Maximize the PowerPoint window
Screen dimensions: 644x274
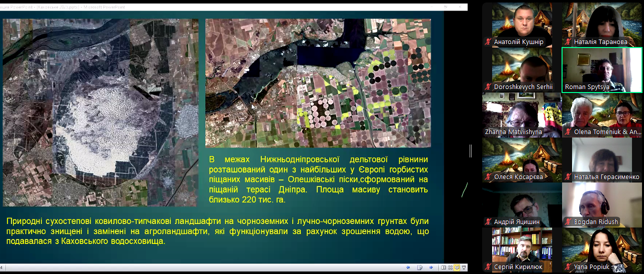point(446,7)
